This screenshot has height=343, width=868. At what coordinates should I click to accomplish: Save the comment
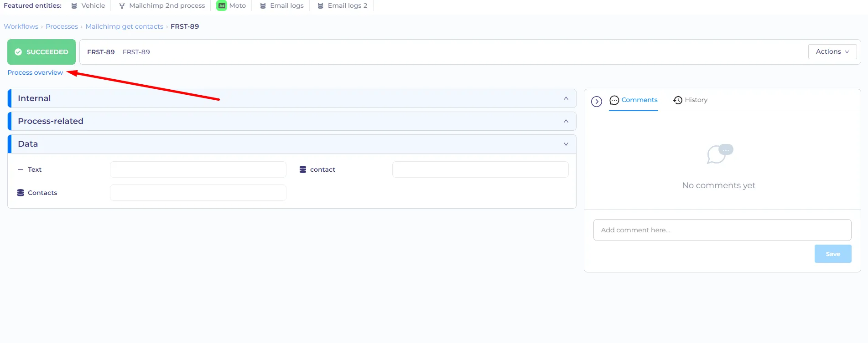click(833, 254)
